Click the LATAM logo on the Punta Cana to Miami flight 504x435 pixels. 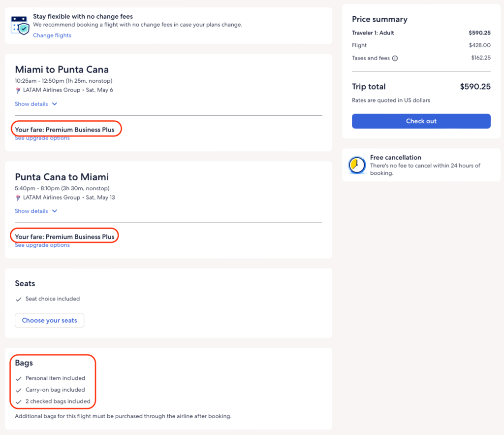[18, 198]
